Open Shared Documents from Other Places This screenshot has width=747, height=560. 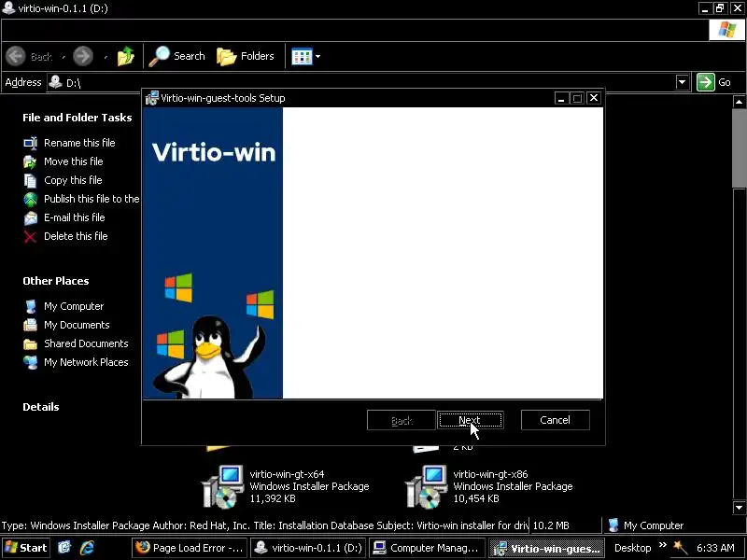tap(86, 343)
